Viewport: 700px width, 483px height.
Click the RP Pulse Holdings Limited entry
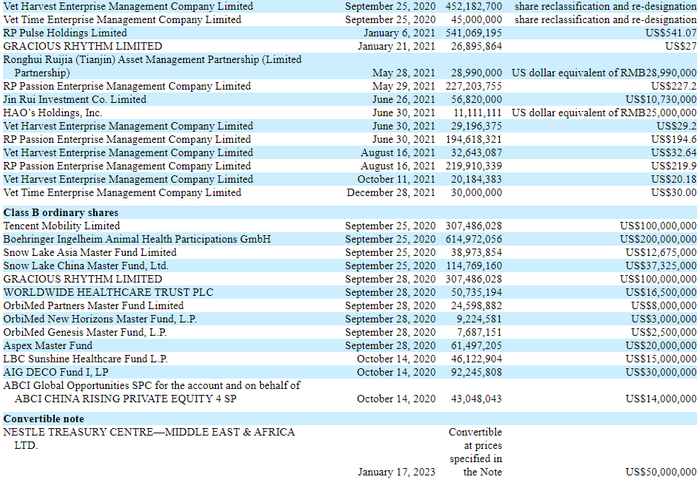coord(65,33)
